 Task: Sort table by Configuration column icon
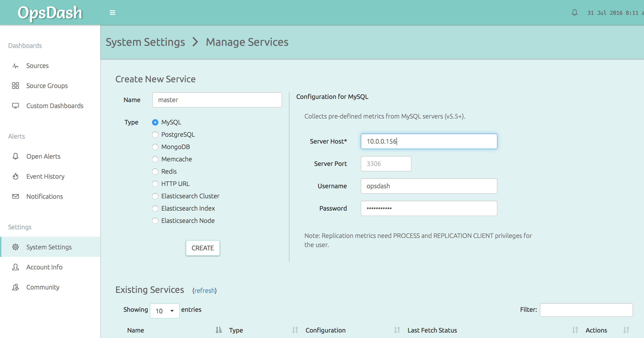(x=397, y=330)
